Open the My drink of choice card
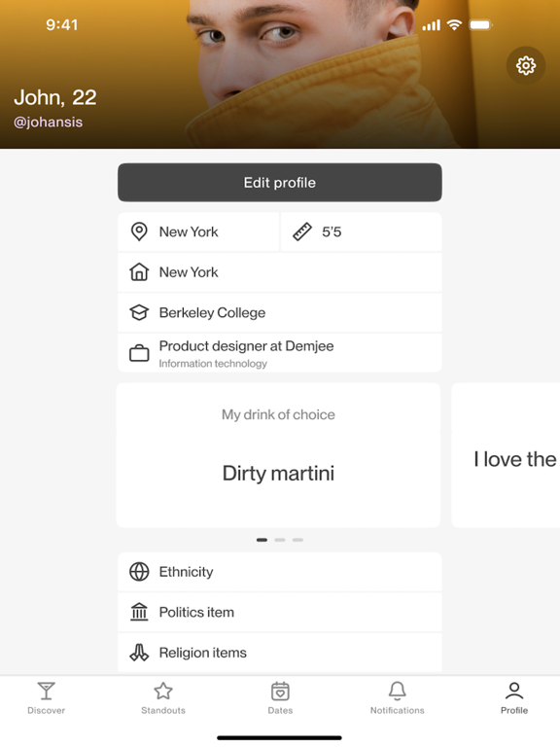Screen dimensions: 560x747 [279, 455]
